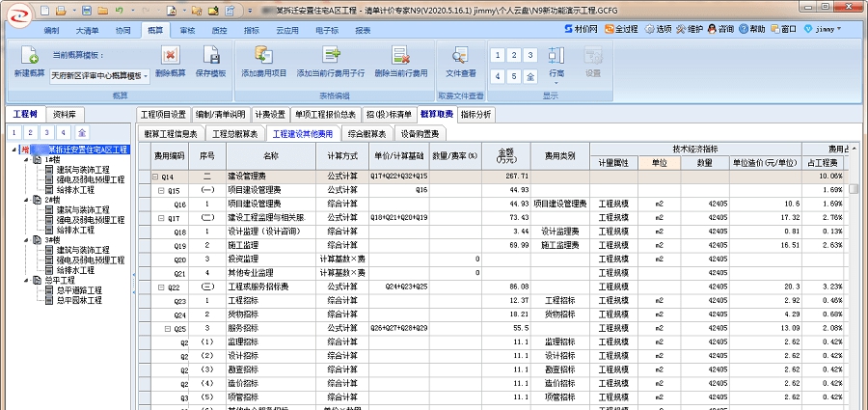Image resolution: width=868 pixels, height=410 pixels.
Task: Click 全过程 icon in top right
Action: pos(621,29)
